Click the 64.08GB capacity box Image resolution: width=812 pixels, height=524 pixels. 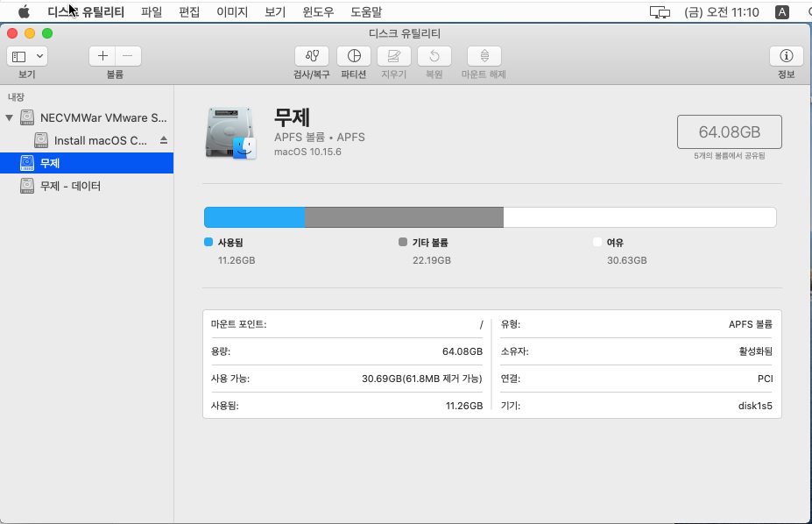pyautogui.click(x=729, y=131)
